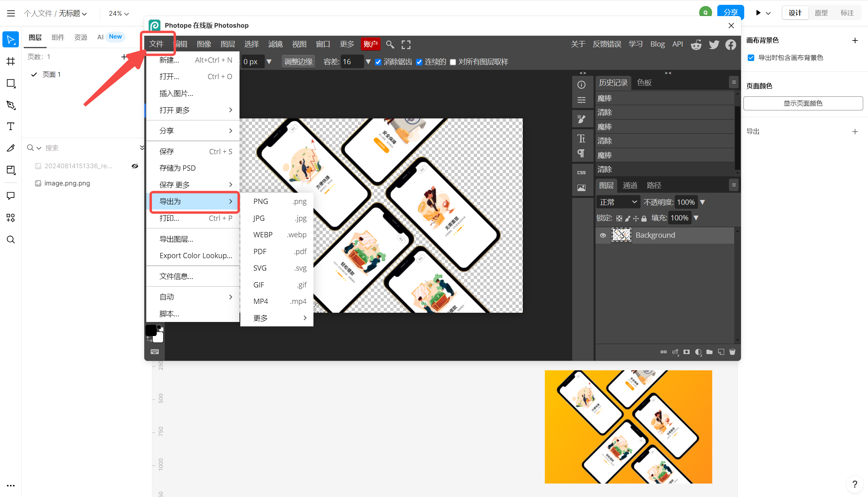Hide the Background layer eye icon
Screen dimensions: 868x497
603,236
